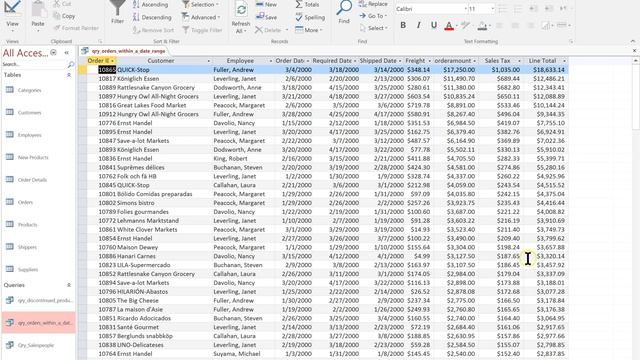Create a New record
This screenshot has width=640, height=360.
[266, 4]
